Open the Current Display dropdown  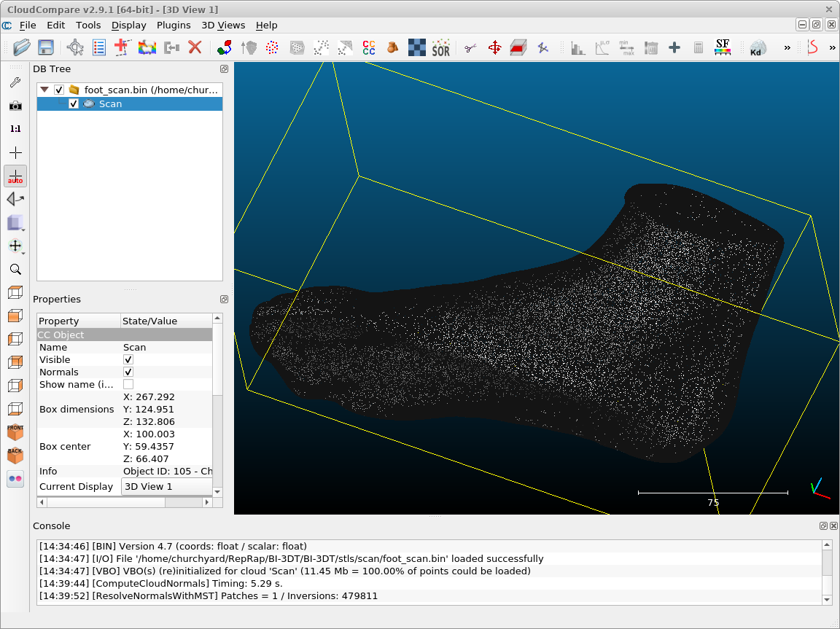(167, 487)
